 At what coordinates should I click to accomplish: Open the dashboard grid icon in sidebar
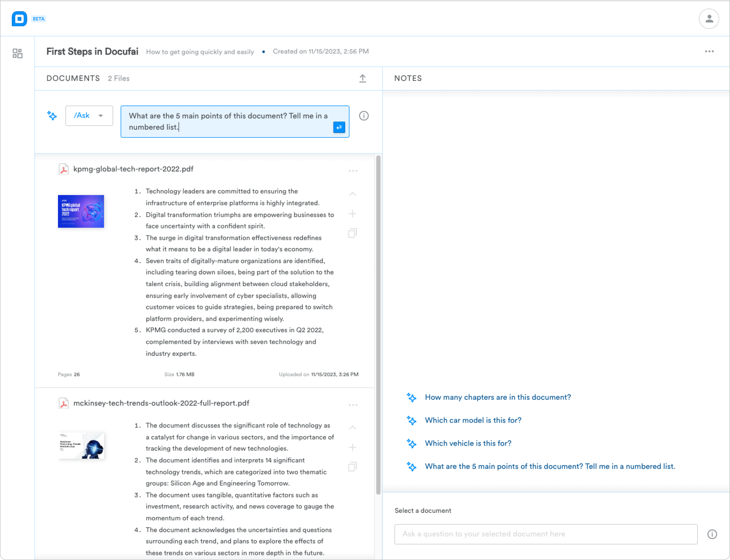click(x=17, y=53)
